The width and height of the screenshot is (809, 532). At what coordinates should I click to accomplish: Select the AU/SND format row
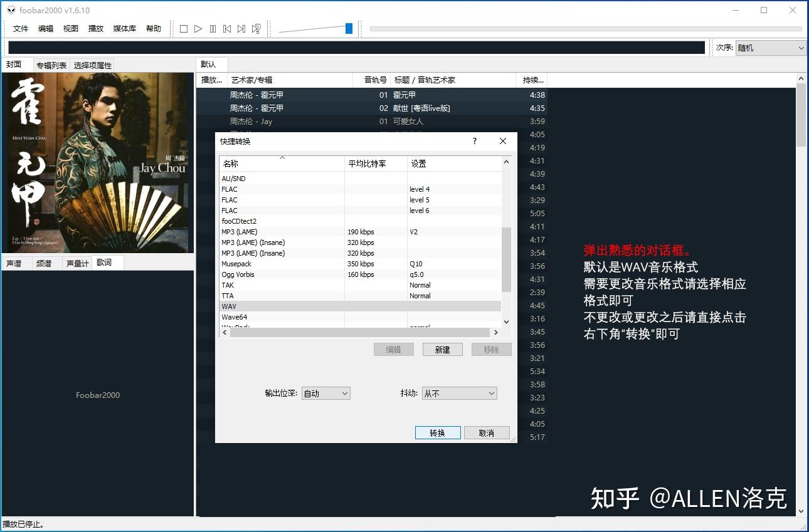361,179
